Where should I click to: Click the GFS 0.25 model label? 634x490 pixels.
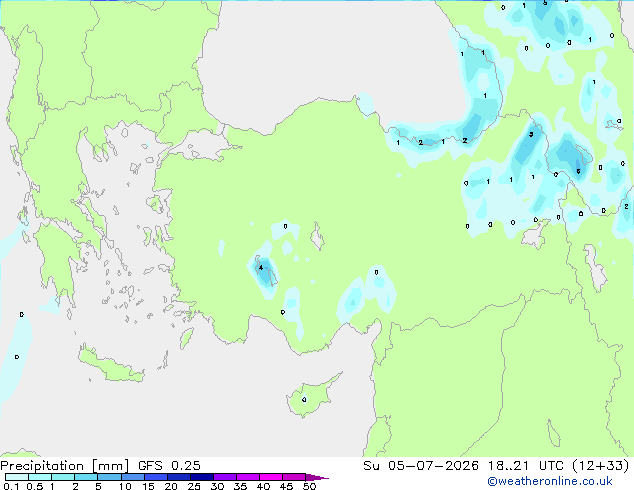(169, 466)
